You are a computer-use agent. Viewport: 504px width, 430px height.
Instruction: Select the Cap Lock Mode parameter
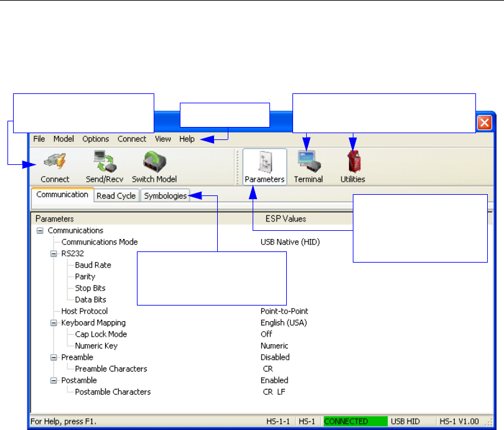point(101,334)
